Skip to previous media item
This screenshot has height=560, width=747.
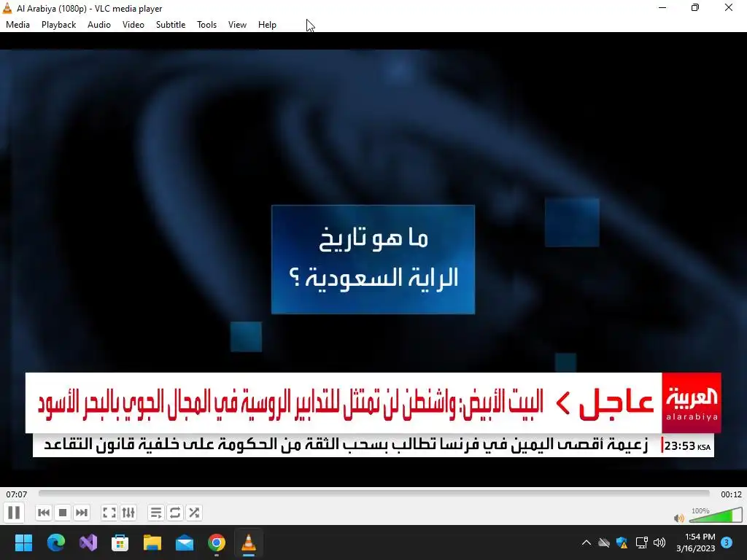[43, 513]
